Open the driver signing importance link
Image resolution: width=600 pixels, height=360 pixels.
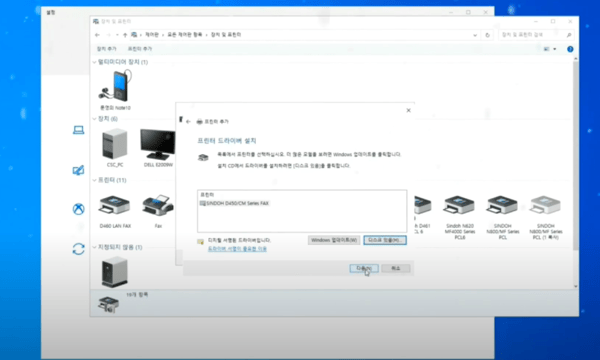237,249
